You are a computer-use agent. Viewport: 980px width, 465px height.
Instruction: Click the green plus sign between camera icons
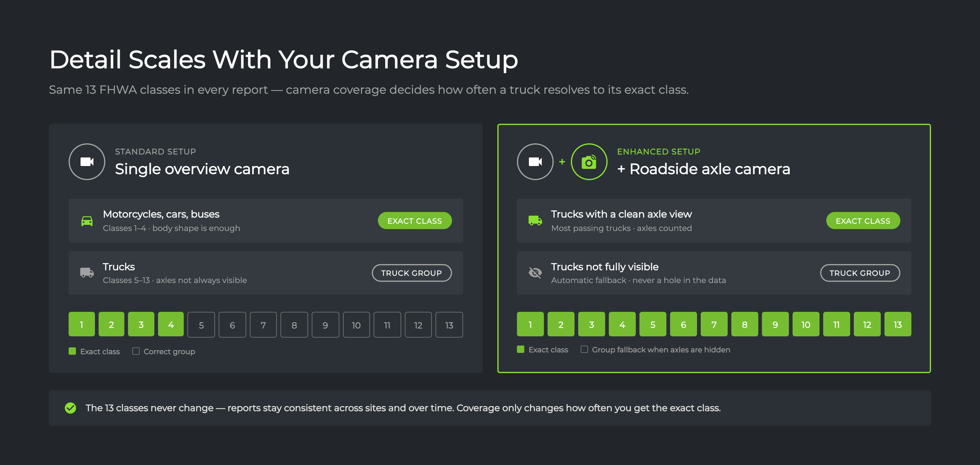(562, 162)
